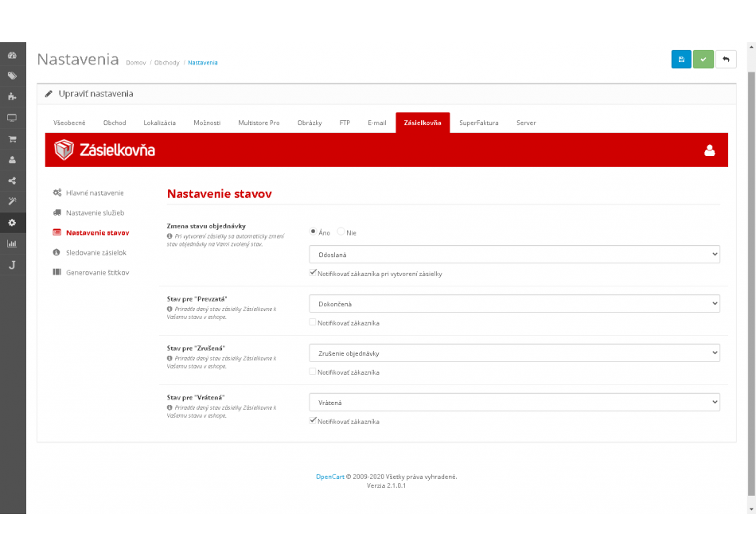Open the sales cart icon
The image size is (756, 557).
pyautogui.click(x=12, y=139)
